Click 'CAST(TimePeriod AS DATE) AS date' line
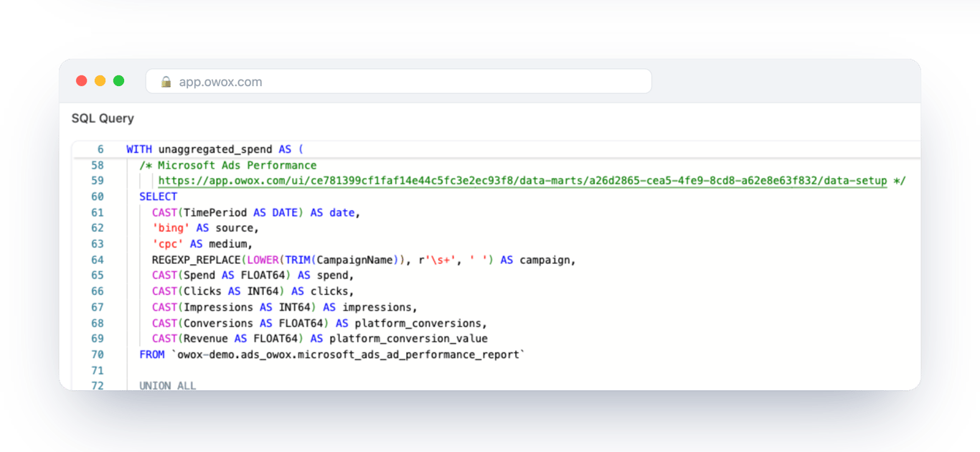 tap(255, 212)
